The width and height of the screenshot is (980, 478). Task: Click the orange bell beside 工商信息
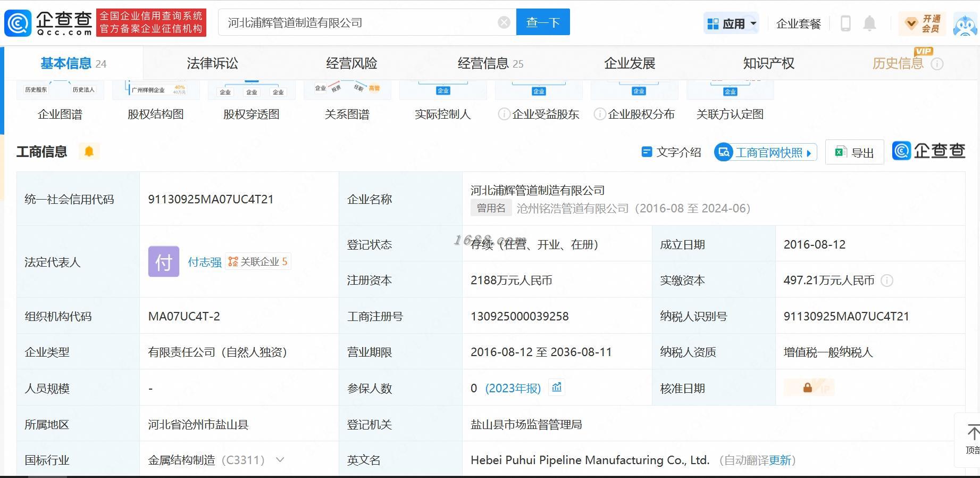point(89,152)
